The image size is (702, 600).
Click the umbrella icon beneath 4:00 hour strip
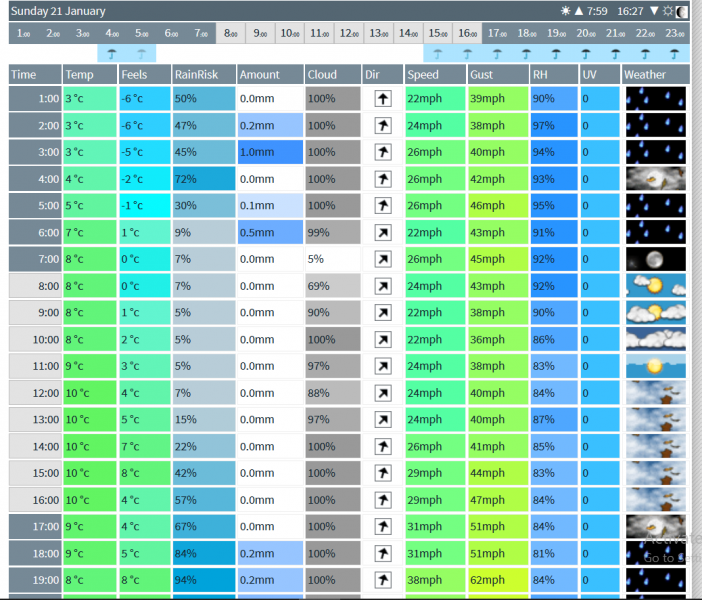coord(112,54)
